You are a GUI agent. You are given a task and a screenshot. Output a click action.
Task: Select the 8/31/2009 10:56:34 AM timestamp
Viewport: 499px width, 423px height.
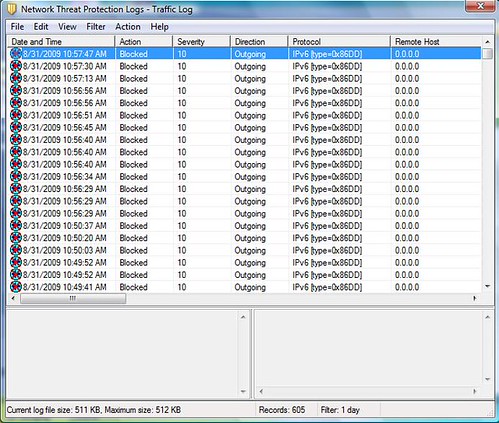[x=65, y=177]
